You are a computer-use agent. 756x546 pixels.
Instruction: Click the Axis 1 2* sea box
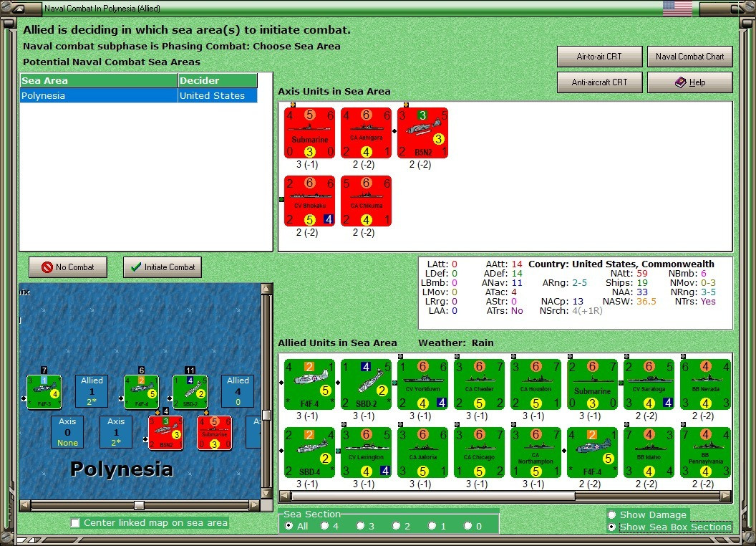(x=116, y=432)
